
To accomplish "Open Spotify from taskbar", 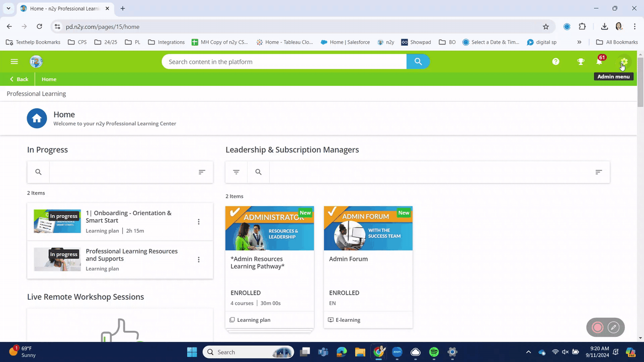I will (x=434, y=352).
